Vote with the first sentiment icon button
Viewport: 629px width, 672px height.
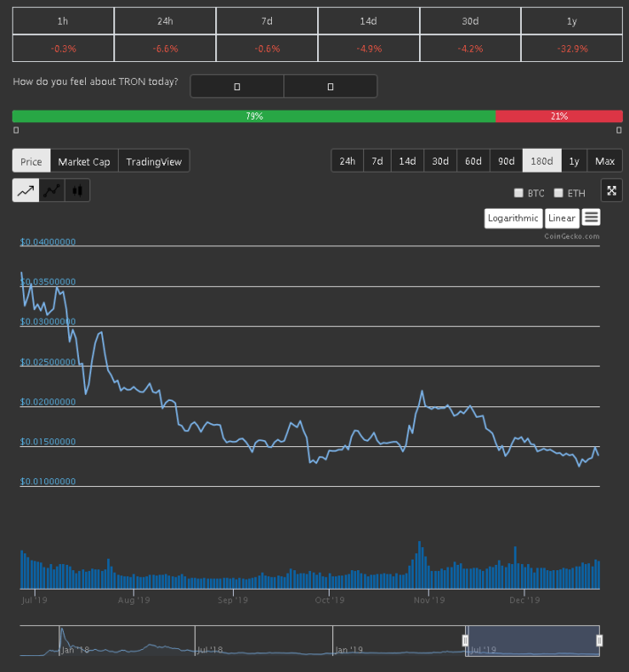click(237, 87)
